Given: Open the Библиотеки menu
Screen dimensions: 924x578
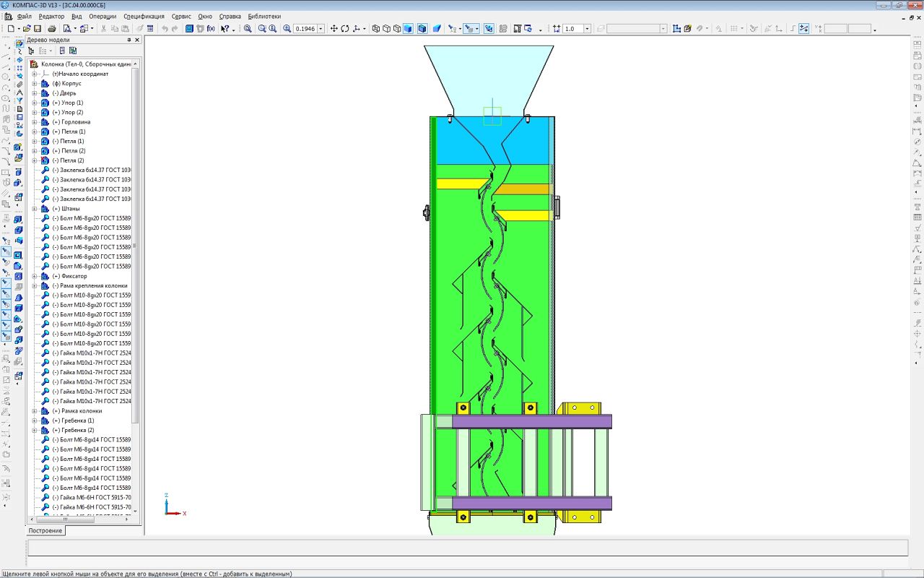Looking at the screenshot, I should point(264,16).
